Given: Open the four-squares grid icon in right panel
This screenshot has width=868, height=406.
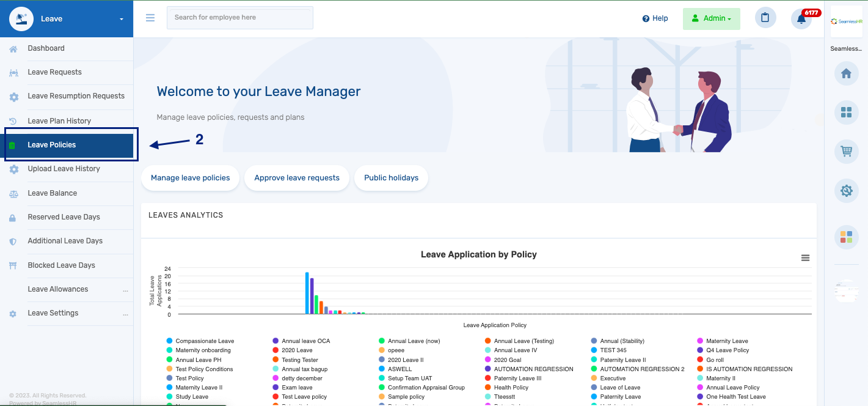Looking at the screenshot, I should (846, 113).
